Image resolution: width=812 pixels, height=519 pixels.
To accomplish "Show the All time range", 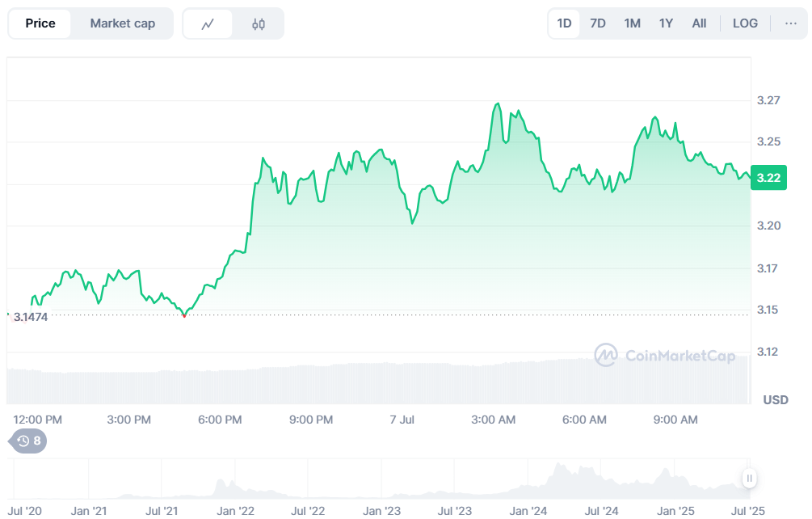I will pyautogui.click(x=699, y=23).
